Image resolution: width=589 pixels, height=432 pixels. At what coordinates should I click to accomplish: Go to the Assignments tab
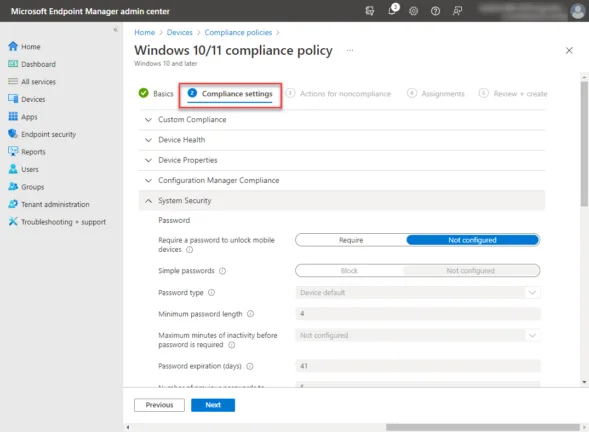(436, 94)
